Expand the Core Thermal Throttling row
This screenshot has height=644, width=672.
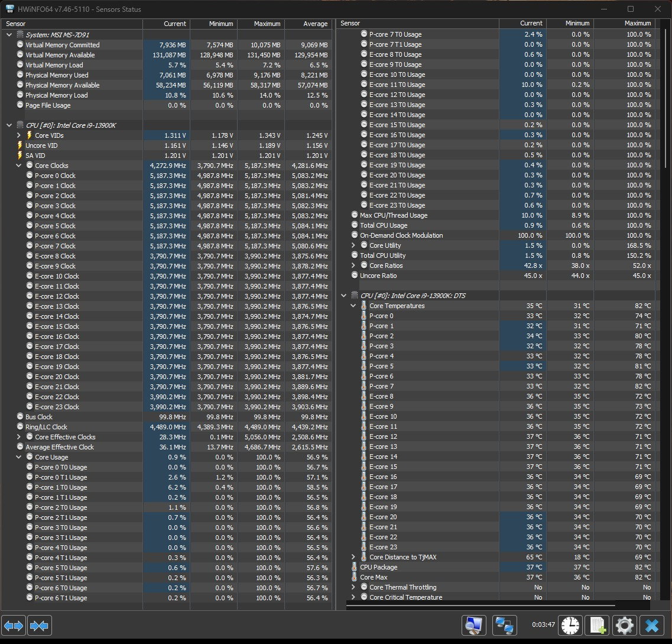pyautogui.click(x=353, y=587)
